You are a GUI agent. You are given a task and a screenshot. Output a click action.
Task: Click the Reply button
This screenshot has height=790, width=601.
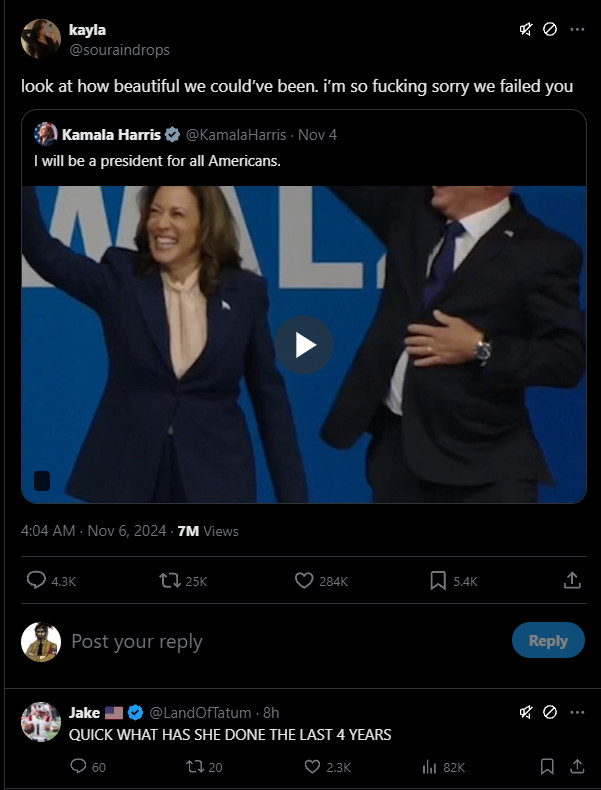point(547,641)
